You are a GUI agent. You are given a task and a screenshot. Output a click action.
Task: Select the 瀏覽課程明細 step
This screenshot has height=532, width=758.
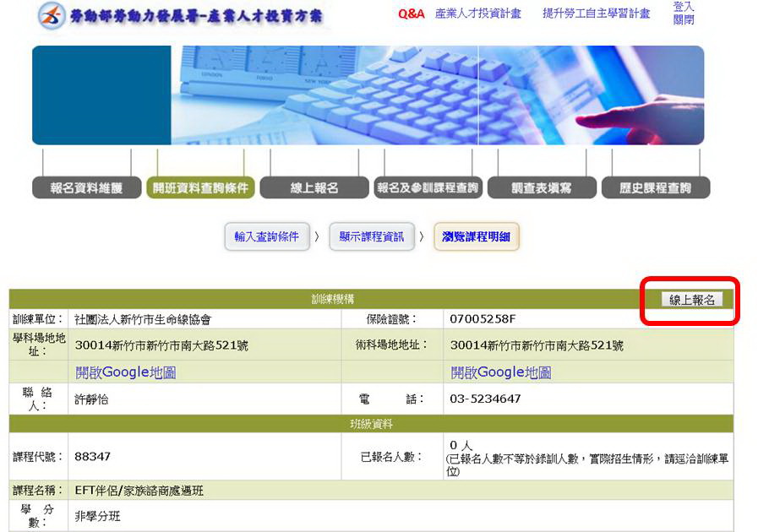tap(476, 236)
